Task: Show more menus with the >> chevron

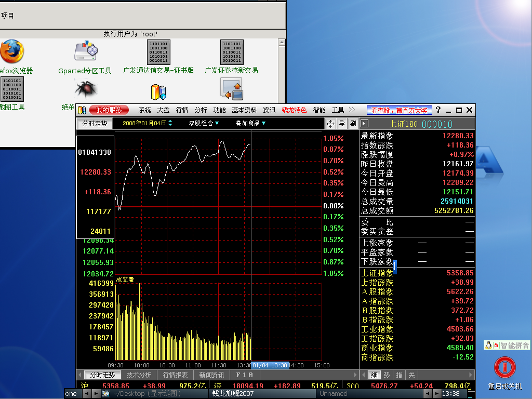Action: click(x=352, y=110)
